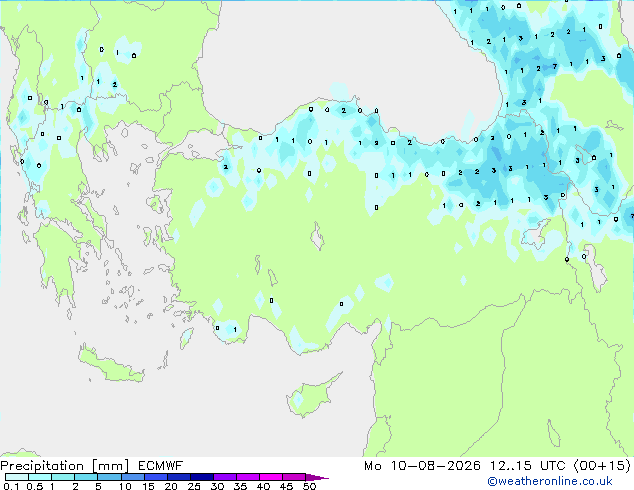Click the '50' label on the legend scale
634x490 pixels.
pos(309,486)
